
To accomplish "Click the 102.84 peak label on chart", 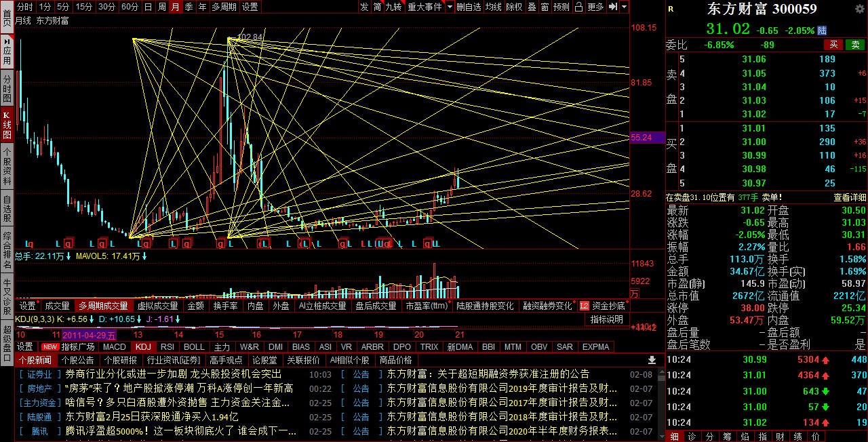I will tap(250, 37).
